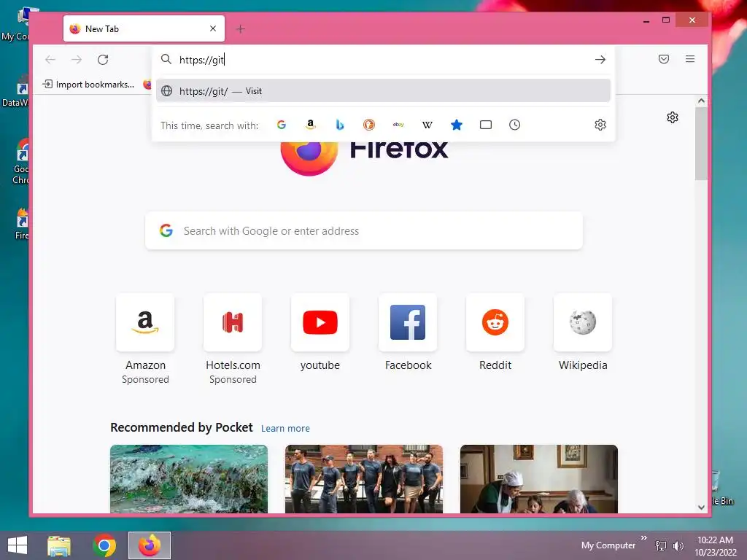Click the page scrollbar up arrow
This screenshot has height=560, width=747.
[x=701, y=101]
